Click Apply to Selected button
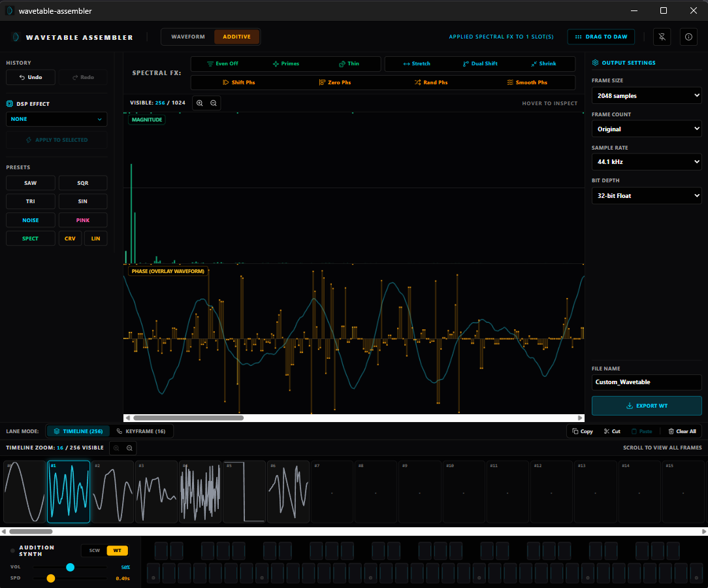The image size is (708, 588). (x=56, y=140)
